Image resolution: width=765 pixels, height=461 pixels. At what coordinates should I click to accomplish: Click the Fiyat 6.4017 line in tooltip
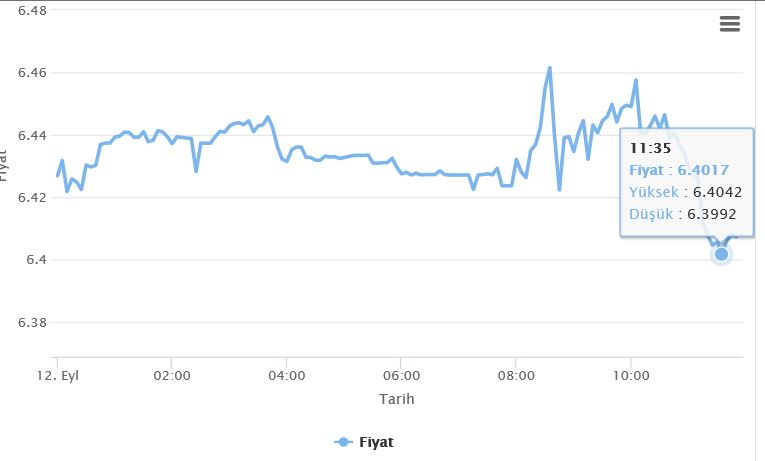678,170
